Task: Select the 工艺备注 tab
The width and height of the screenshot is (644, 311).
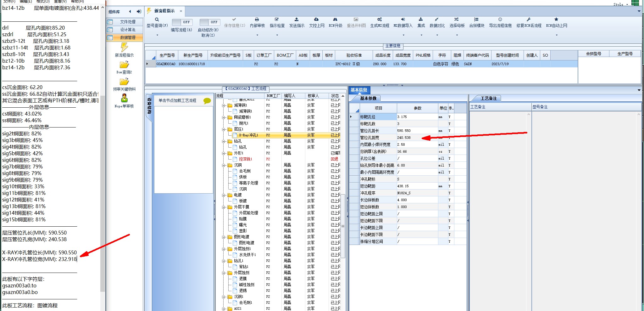Action: [x=489, y=99]
